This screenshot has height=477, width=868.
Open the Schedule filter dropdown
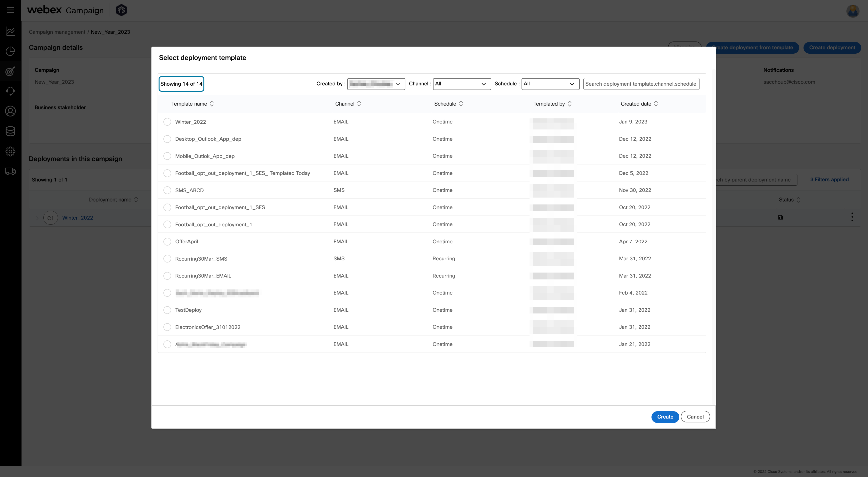tap(550, 84)
